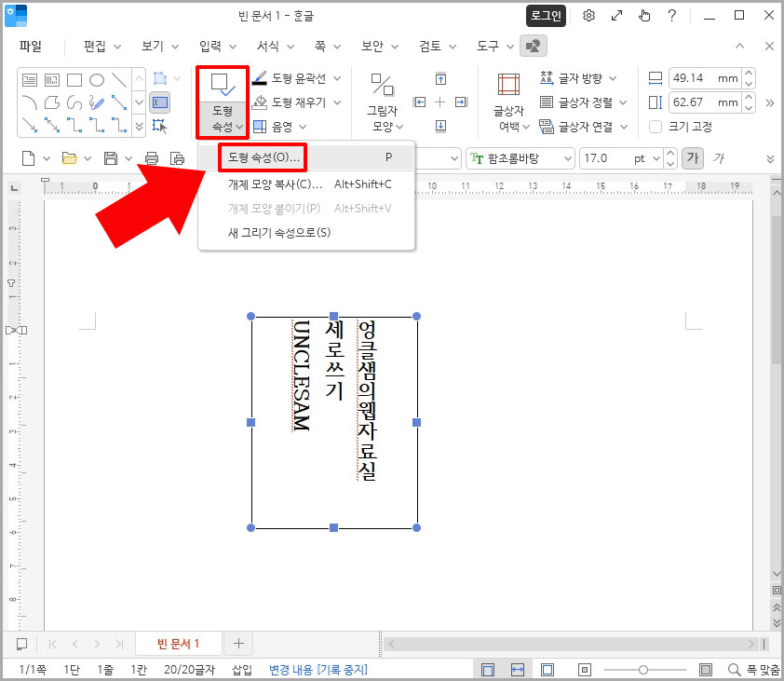Activate the freehand pen tool
The image size is (784, 681).
point(97,102)
